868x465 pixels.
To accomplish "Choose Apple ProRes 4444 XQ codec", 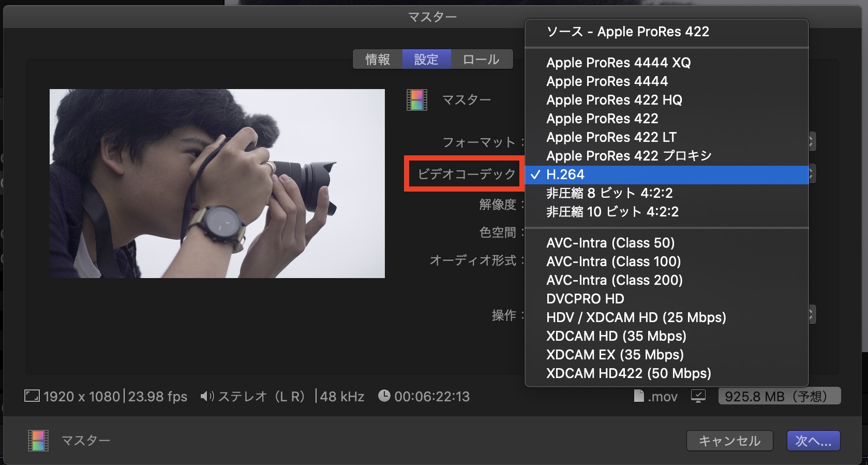I will [666, 63].
